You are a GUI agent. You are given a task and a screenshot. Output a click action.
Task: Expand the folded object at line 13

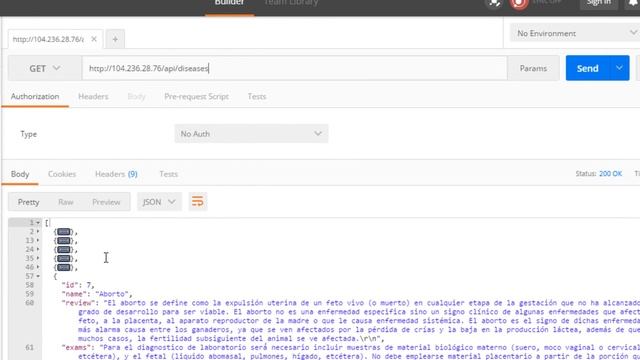[38, 241]
